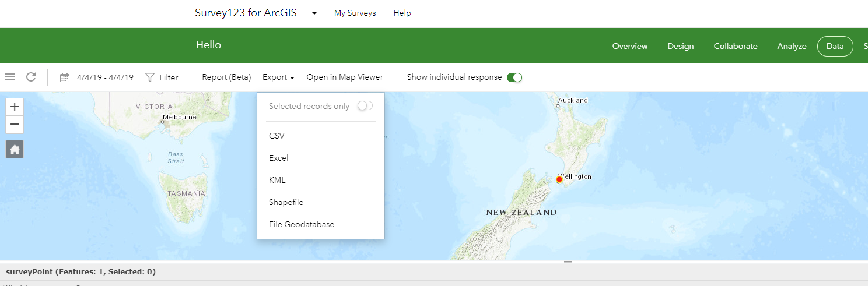This screenshot has height=286, width=868.
Task: Click Open in Map Viewer
Action: pyautogui.click(x=345, y=77)
